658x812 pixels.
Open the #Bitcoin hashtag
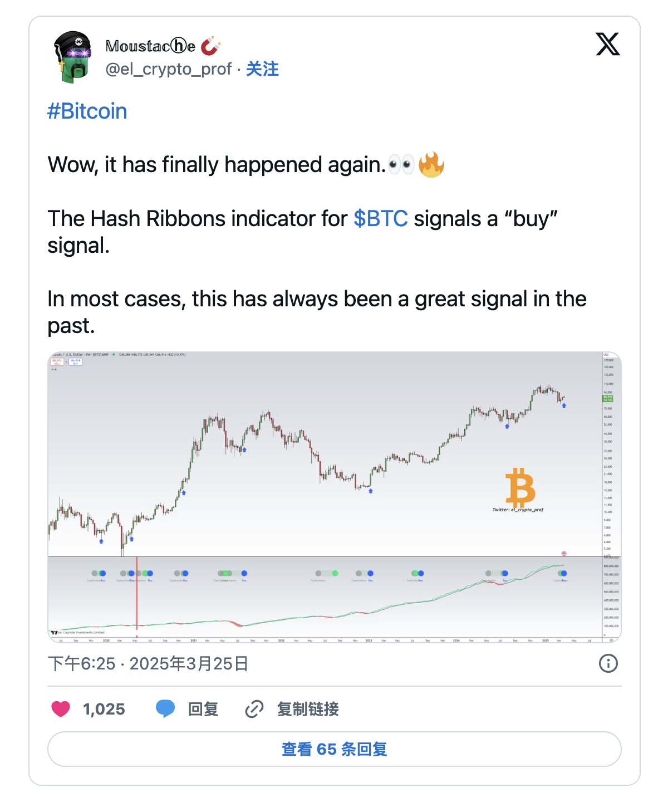coord(87,111)
